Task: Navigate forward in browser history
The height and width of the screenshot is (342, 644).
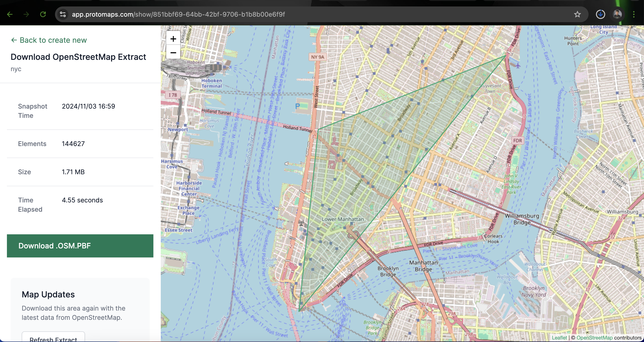Action: (26, 14)
